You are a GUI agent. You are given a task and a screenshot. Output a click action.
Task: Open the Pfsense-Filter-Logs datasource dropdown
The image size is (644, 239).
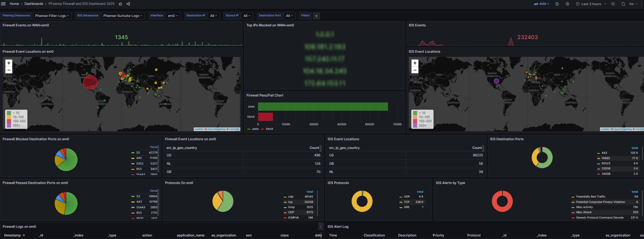52,16
